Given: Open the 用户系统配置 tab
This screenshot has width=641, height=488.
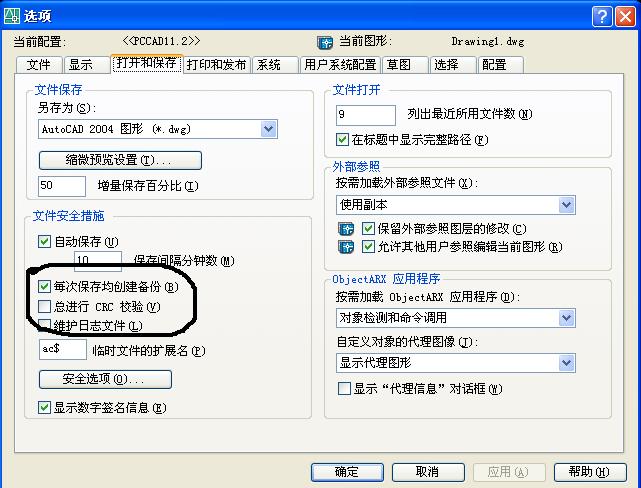Looking at the screenshot, I should click(340, 65).
